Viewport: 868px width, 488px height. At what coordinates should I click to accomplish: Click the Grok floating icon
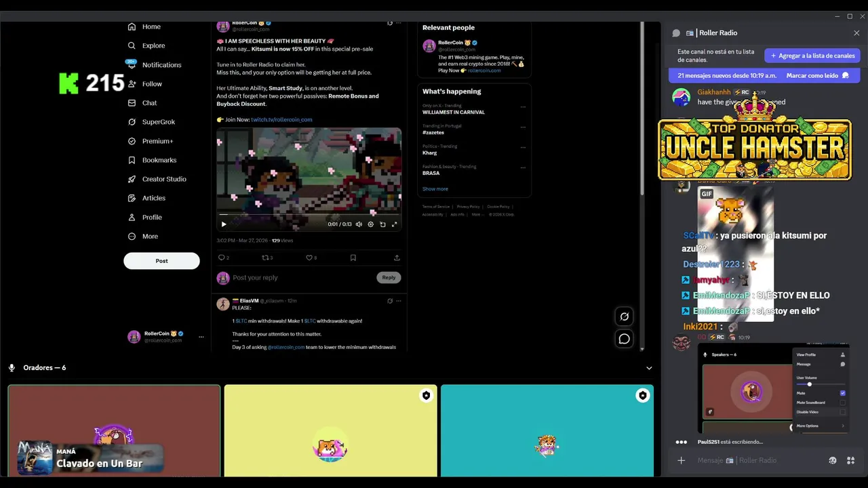624,317
